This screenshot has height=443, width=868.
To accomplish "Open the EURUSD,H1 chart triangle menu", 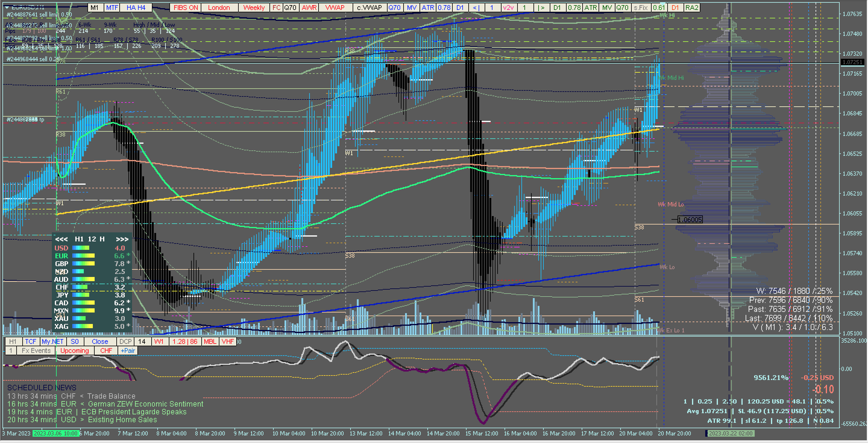I will point(7,7).
